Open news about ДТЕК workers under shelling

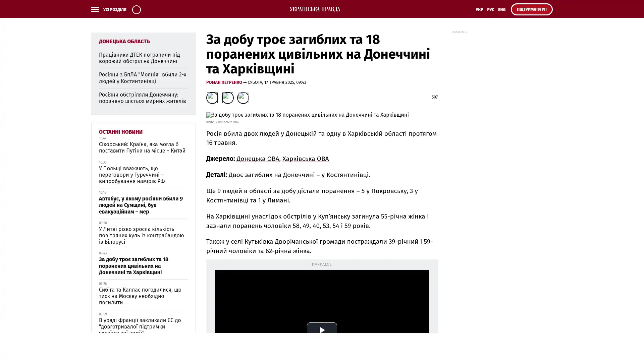(139, 58)
